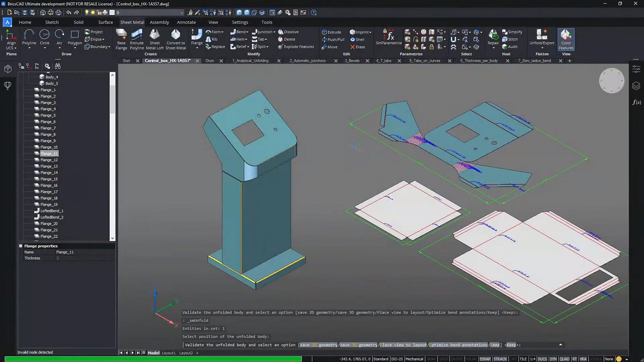
Task: Click the Align UCS tool
Action: pos(11,39)
